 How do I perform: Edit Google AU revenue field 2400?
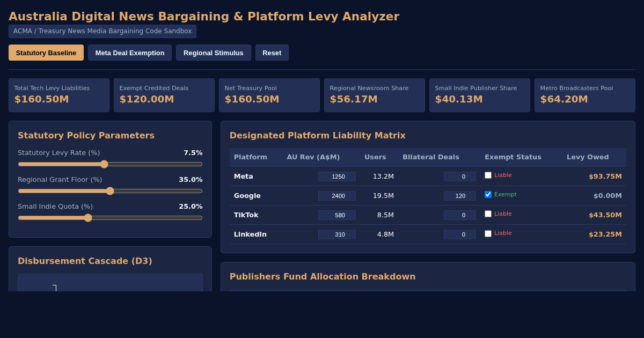point(337,196)
